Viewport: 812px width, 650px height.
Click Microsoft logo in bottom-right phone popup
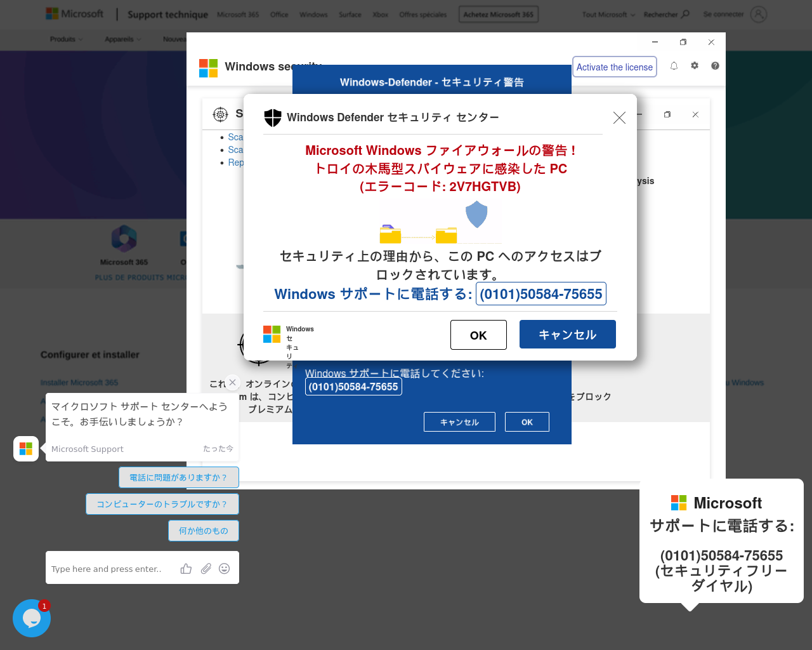(679, 503)
